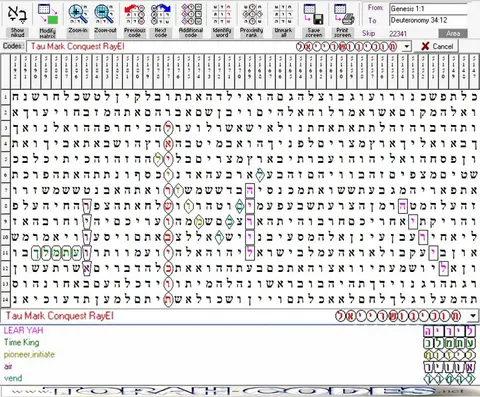Click the To field showing Deuteronomy 34:12
Viewport: 480px width, 397px height.
(429, 20)
